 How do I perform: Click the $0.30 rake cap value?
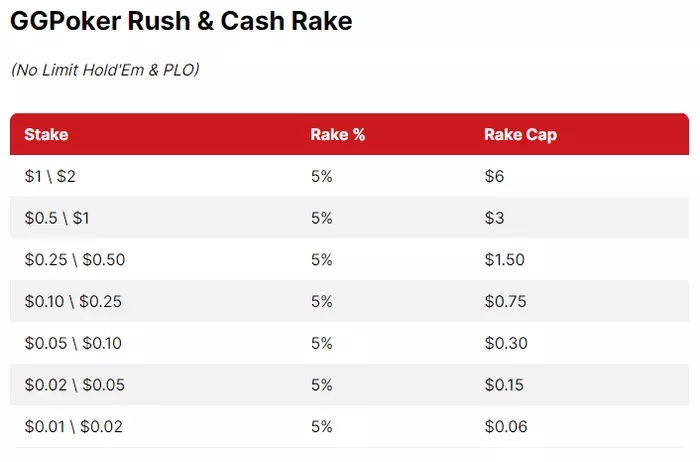click(505, 343)
